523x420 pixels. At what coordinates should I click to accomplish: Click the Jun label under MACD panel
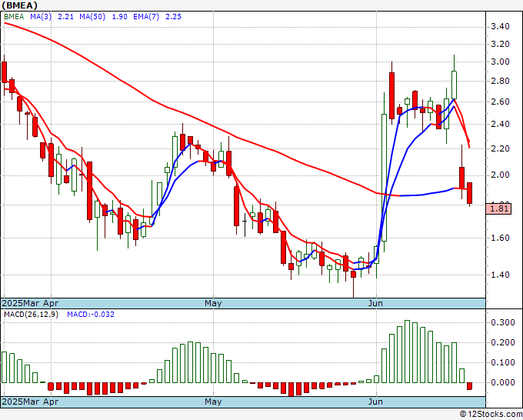click(x=375, y=402)
